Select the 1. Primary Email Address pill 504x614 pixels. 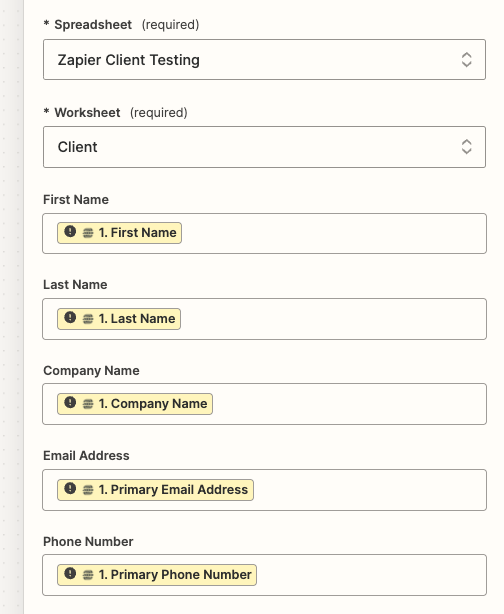[155, 490]
